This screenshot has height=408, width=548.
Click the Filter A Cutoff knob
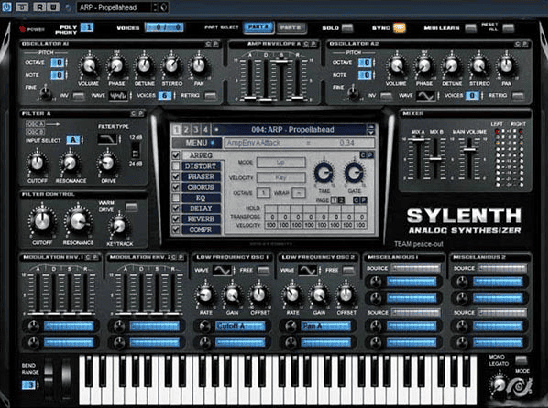37,163
